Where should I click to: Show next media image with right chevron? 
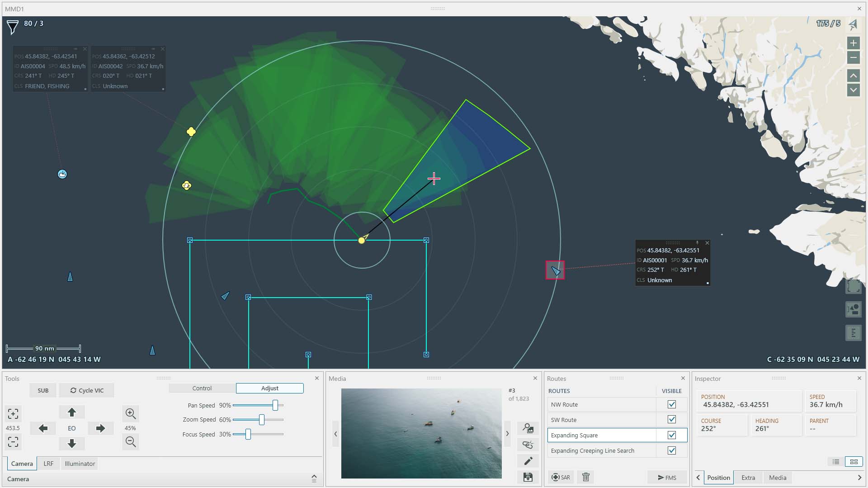click(x=507, y=434)
